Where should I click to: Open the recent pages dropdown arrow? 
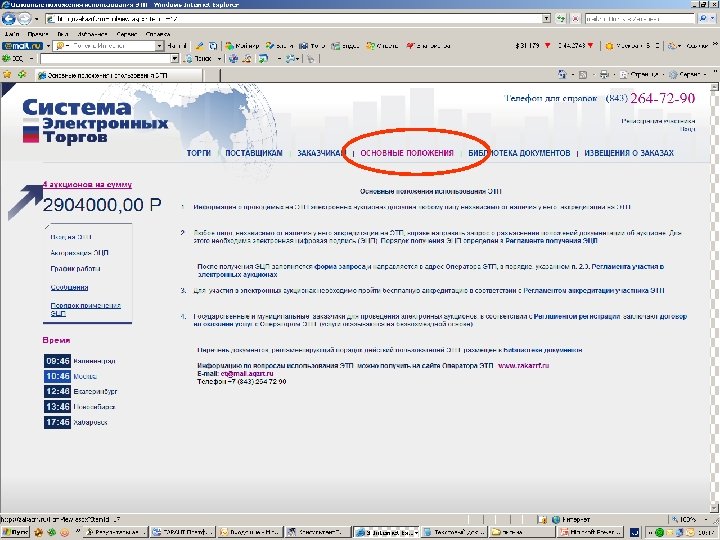pyautogui.click(x=37, y=19)
